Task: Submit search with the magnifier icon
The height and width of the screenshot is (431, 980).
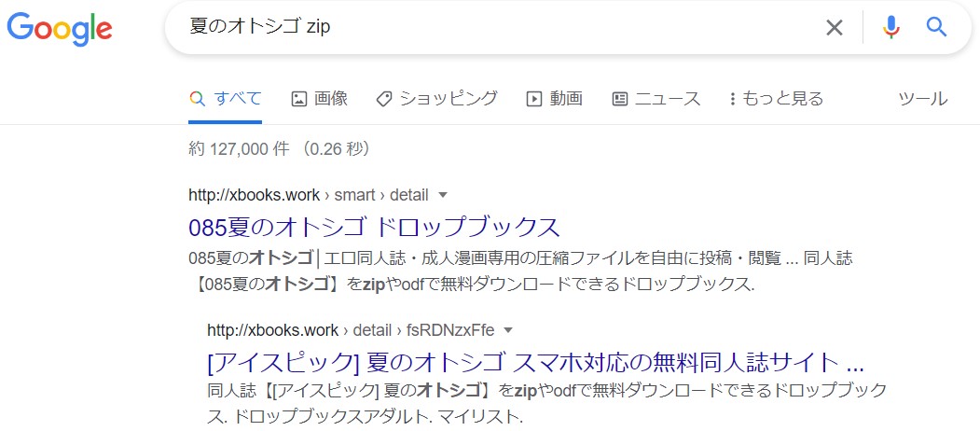Action: pyautogui.click(x=936, y=27)
